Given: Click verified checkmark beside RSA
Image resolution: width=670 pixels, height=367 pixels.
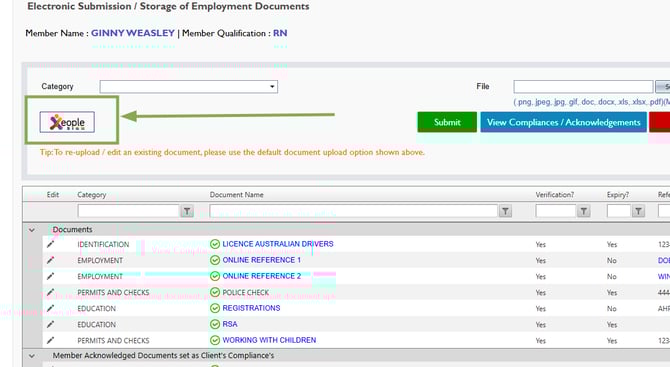Looking at the screenshot, I should pos(215,324).
